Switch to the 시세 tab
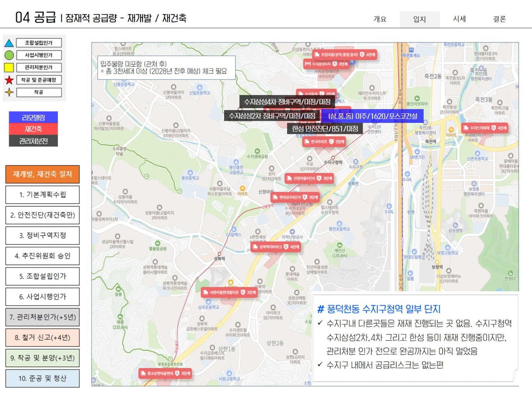This screenshot has height=393, width=532. pyautogui.click(x=460, y=19)
